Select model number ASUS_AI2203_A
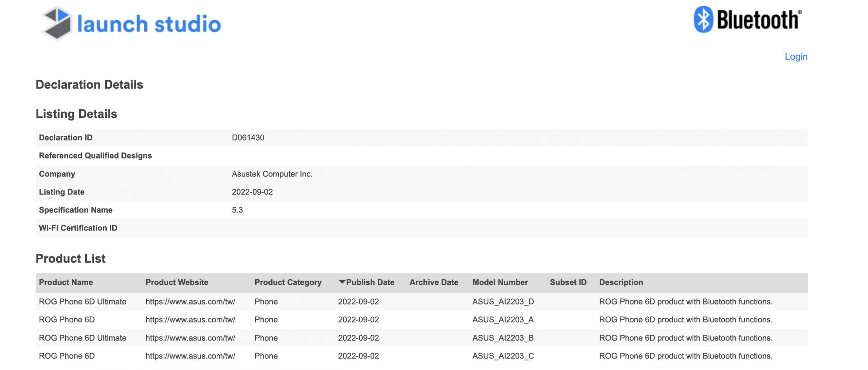This screenshot has height=370, width=868. 503,319
